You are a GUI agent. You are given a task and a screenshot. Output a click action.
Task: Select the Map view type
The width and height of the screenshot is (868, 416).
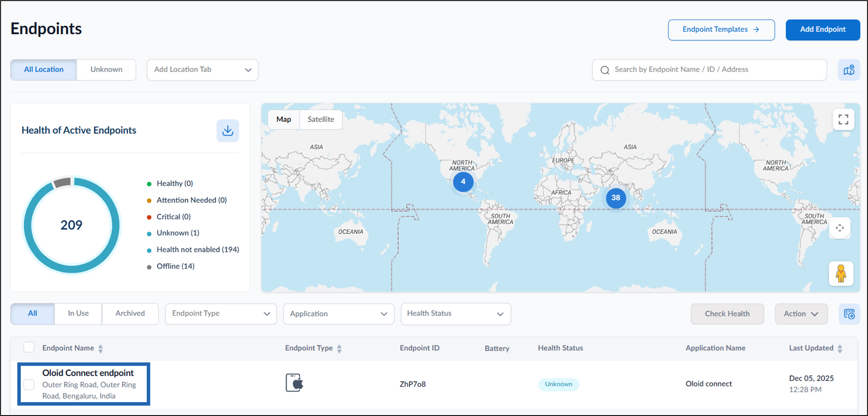(284, 119)
